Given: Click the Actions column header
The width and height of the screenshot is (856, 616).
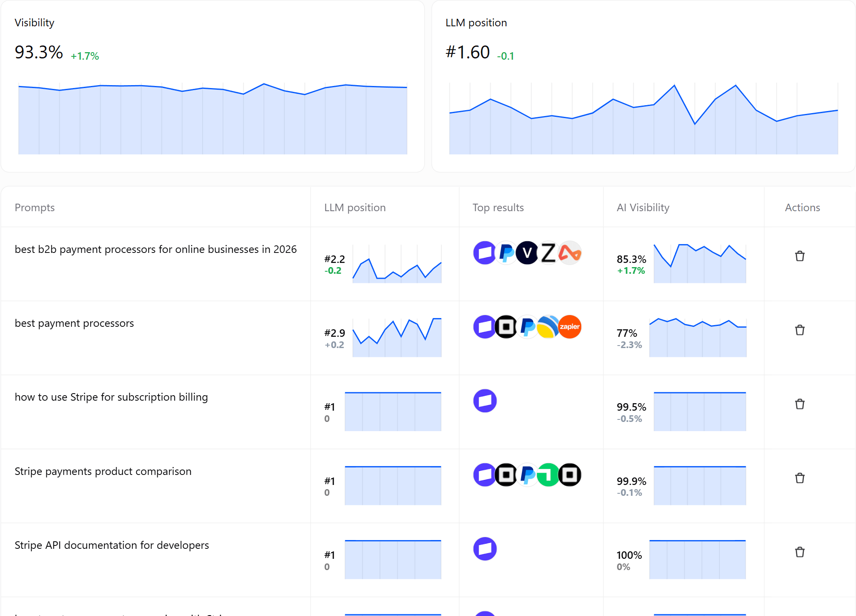Looking at the screenshot, I should coord(803,207).
